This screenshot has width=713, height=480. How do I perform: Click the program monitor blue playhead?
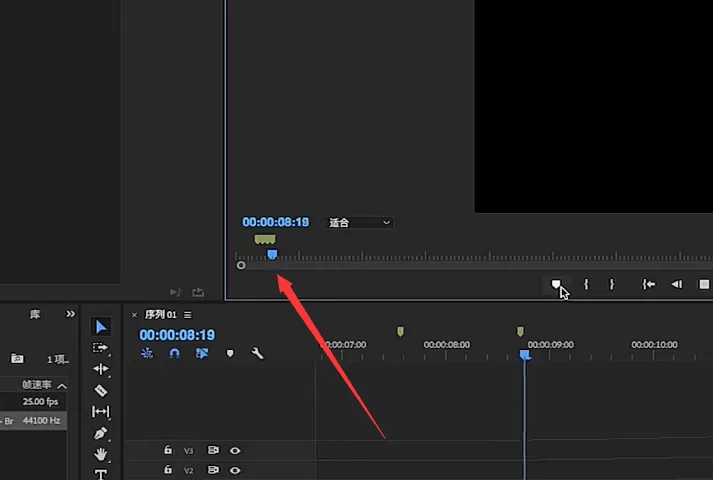272,255
